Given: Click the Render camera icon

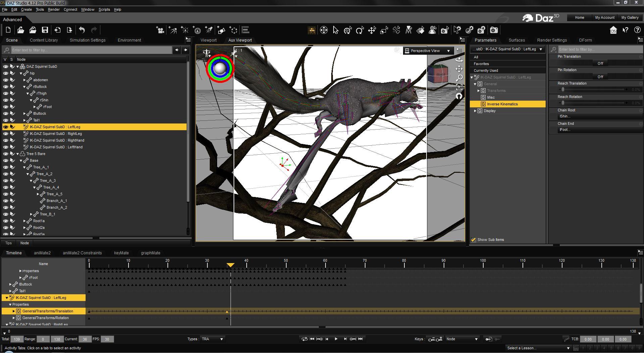Looking at the screenshot, I should 494,30.
